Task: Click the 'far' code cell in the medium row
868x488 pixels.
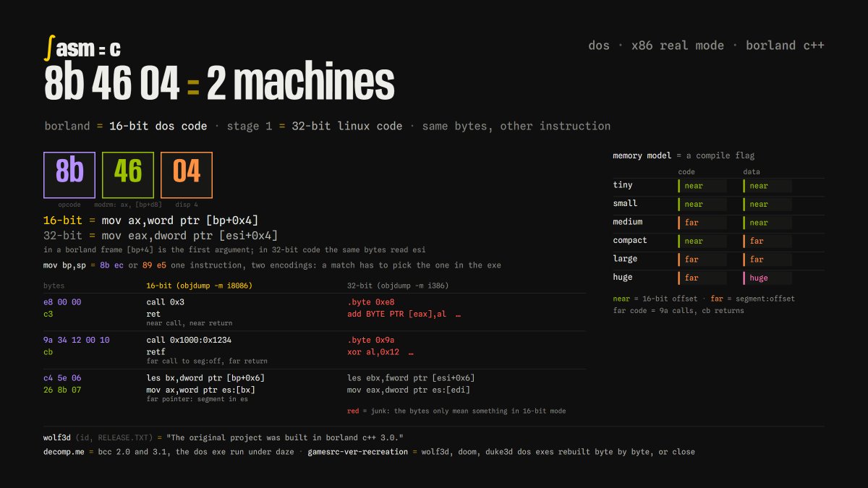Action: (x=702, y=223)
